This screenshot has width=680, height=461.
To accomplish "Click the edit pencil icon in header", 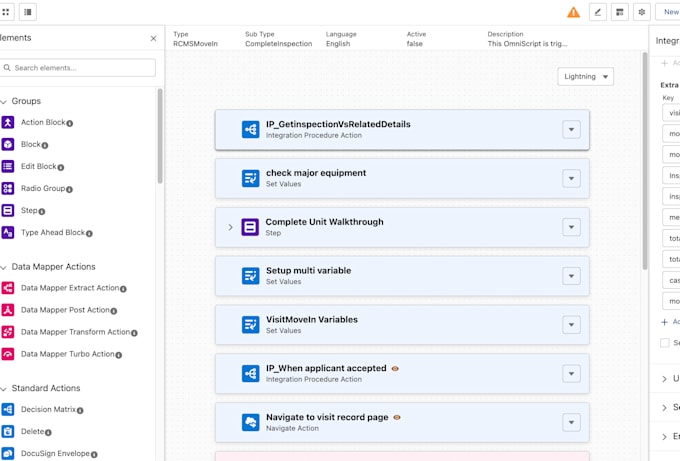I will coord(598,12).
